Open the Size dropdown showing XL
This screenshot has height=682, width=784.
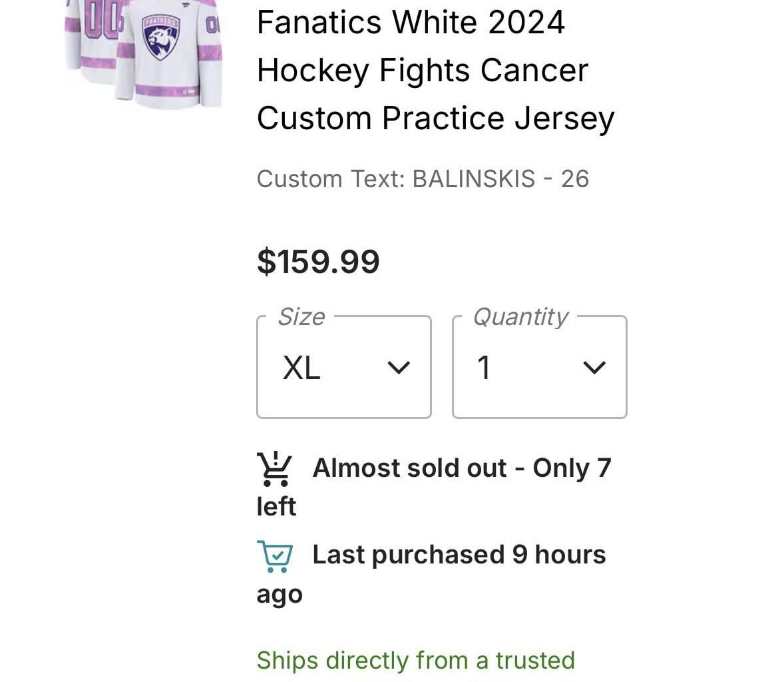(x=343, y=367)
